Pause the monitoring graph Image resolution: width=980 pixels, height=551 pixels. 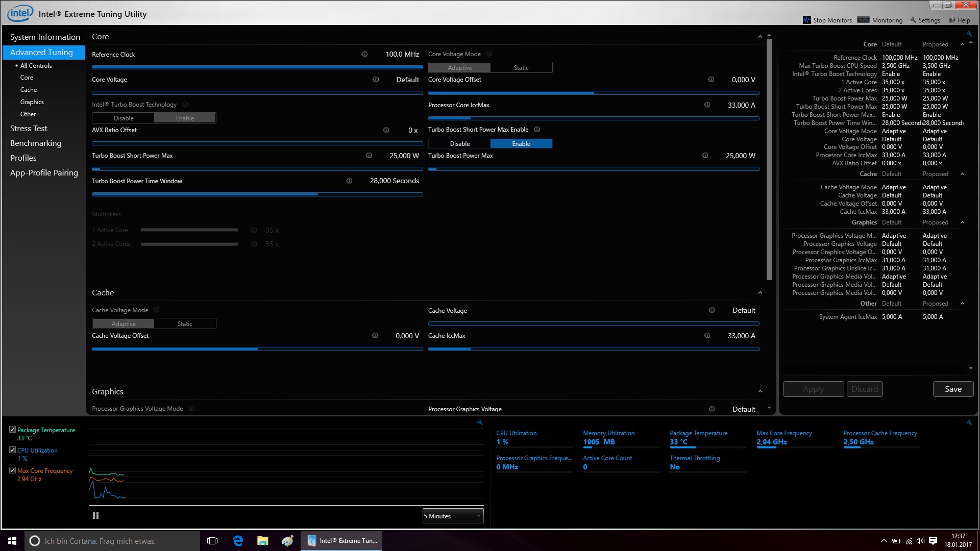(x=95, y=516)
